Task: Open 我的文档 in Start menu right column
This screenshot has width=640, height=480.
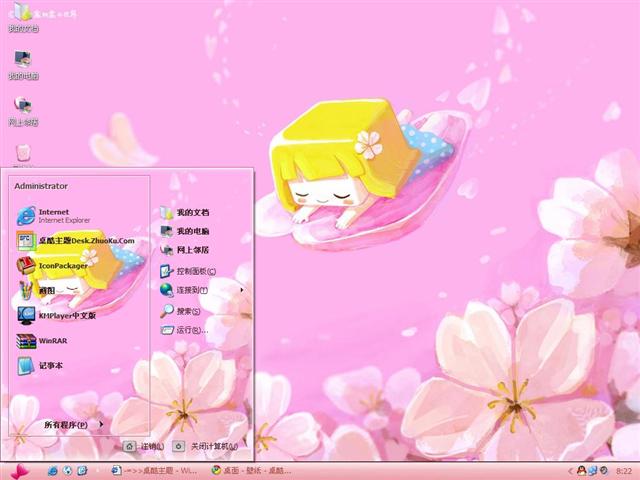Action: coord(185,212)
